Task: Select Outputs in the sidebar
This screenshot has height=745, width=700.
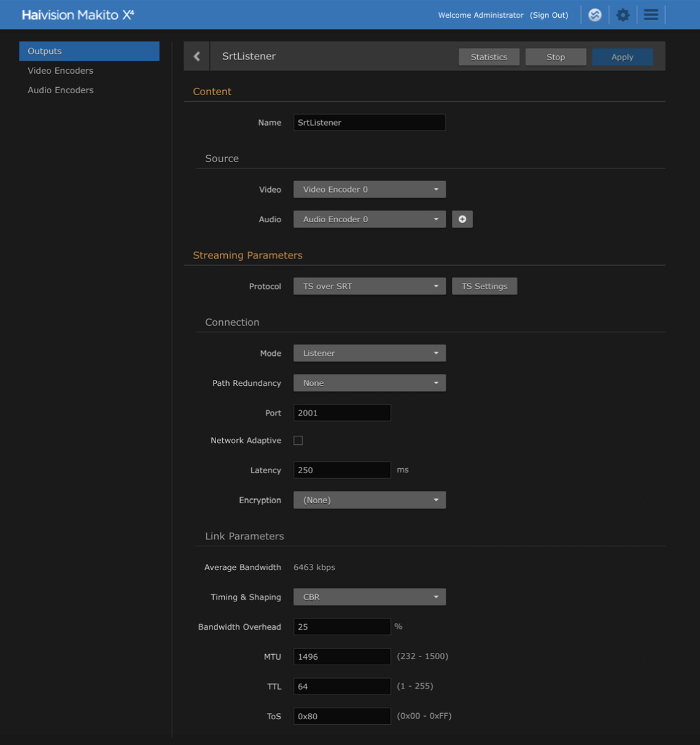Action: (90, 51)
